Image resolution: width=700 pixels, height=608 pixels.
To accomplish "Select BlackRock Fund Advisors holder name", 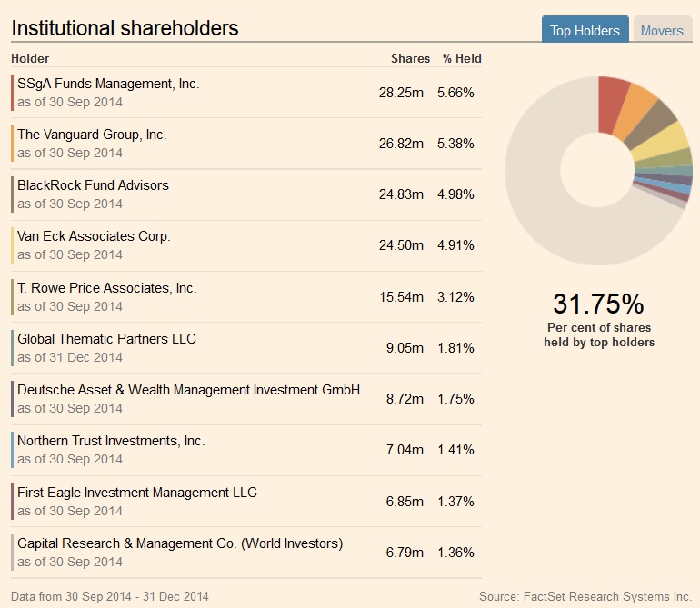I will 93,185.
